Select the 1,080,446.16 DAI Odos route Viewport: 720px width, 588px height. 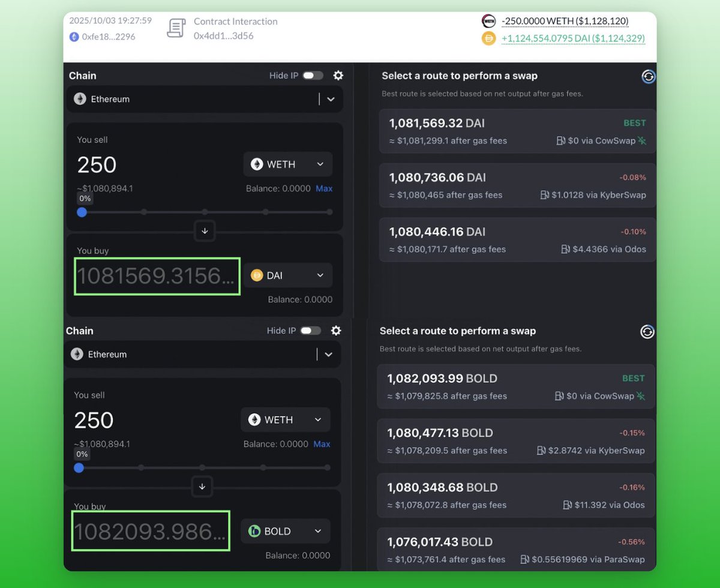[518, 239]
